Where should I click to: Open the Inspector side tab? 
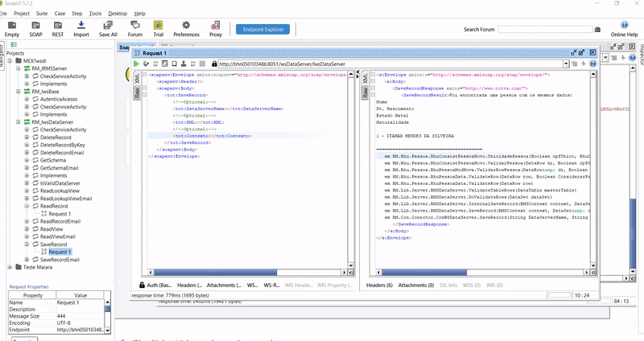pos(641,54)
